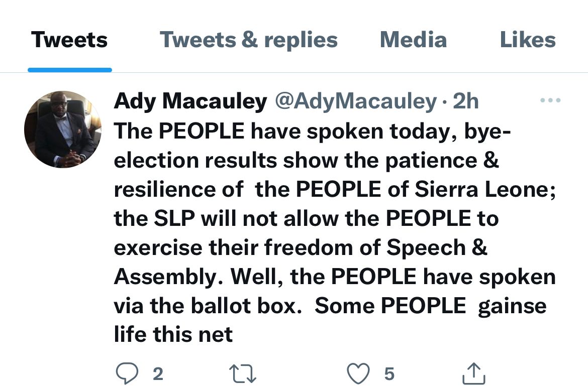Click the Ady Macauley display name

click(x=190, y=102)
